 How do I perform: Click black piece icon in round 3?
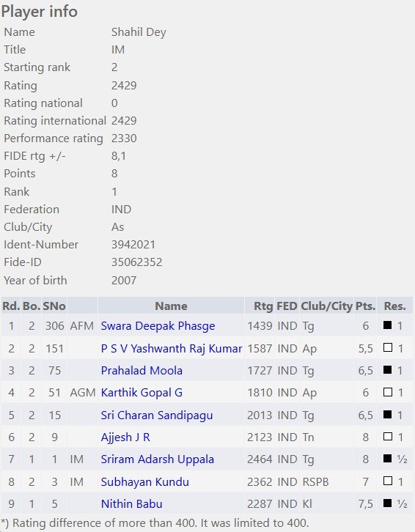coord(387,369)
